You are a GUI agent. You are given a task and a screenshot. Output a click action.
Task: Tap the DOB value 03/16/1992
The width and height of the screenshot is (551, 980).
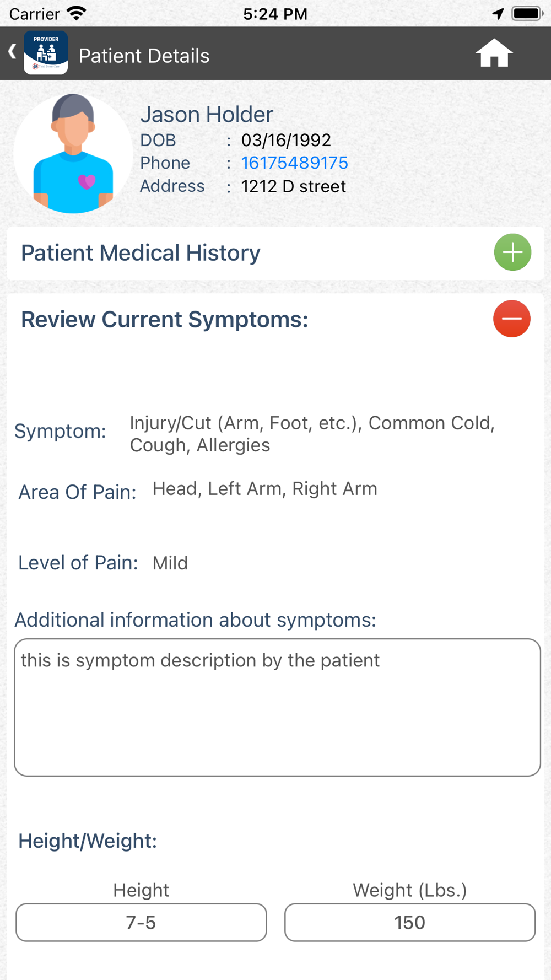pyautogui.click(x=286, y=140)
